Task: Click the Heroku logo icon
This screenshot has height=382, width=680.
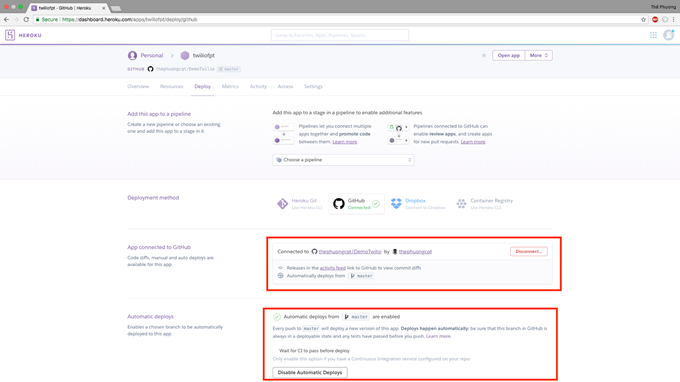Action: (10, 35)
